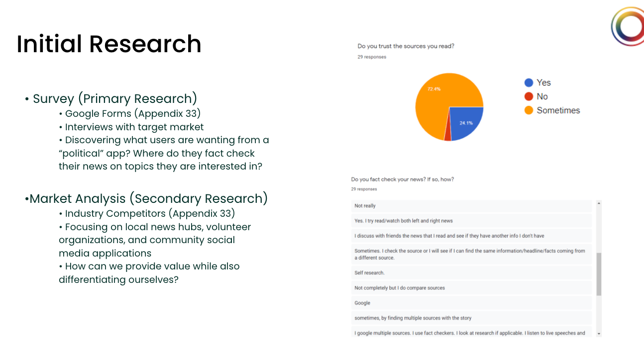Image resolution: width=644 pixels, height=350 pixels.
Task: Click "Market Analysis (Secondary Research)" heading
Action: click(x=148, y=198)
